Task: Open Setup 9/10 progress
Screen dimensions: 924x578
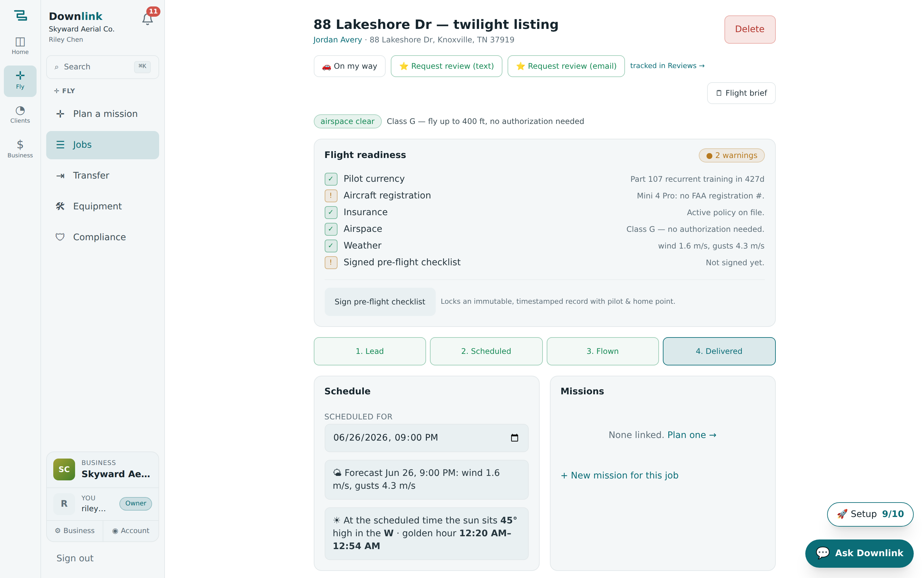Action: (x=870, y=514)
